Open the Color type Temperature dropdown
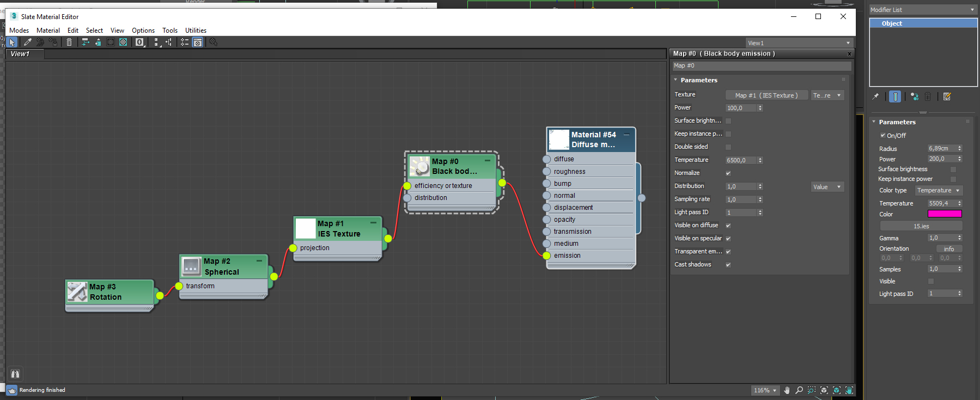 pyautogui.click(x=939, y=190)
